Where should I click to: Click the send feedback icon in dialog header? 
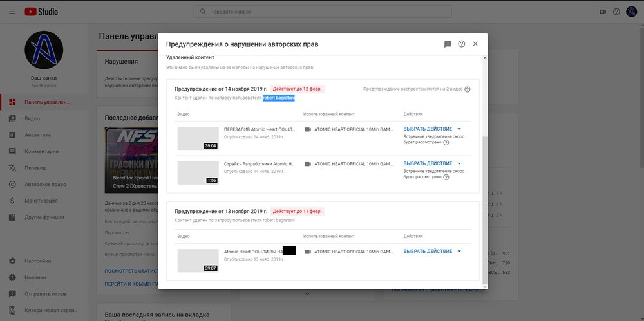448,44
